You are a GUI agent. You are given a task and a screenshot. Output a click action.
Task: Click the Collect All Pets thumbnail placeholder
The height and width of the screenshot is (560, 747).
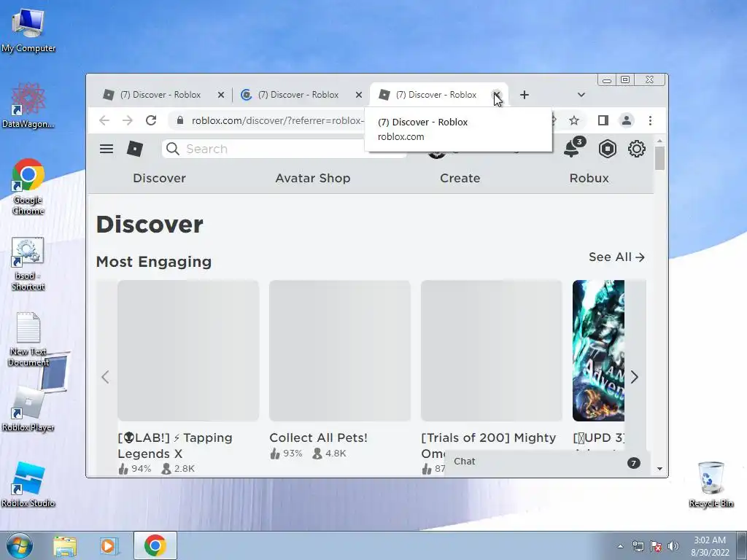pyautogui.click(x=340, y=351)
